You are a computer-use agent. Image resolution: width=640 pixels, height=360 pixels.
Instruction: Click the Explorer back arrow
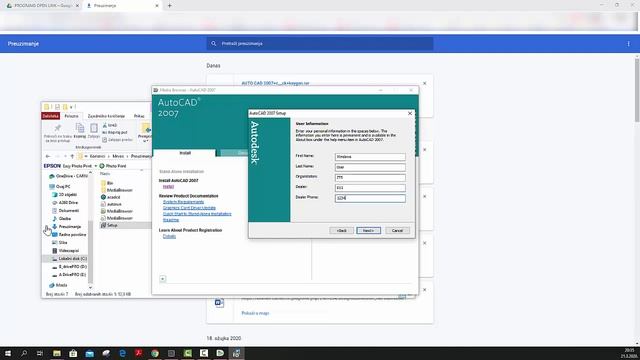(x=48, y=156)
